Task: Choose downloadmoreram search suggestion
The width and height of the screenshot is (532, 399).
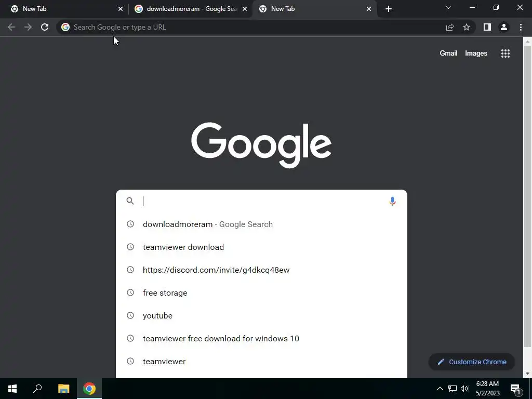Action: [x=261, y=224]
